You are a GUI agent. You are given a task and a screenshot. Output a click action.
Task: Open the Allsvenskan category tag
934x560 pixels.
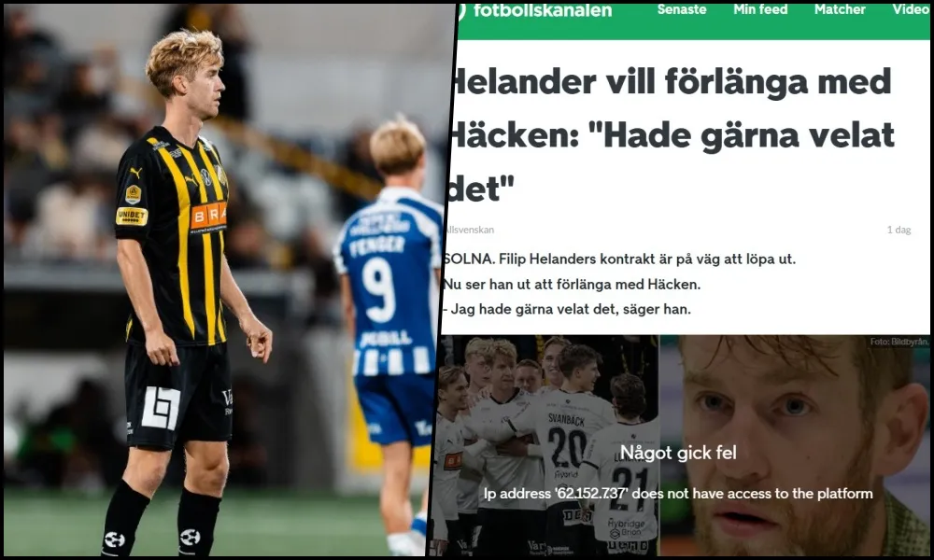[470, 230]
